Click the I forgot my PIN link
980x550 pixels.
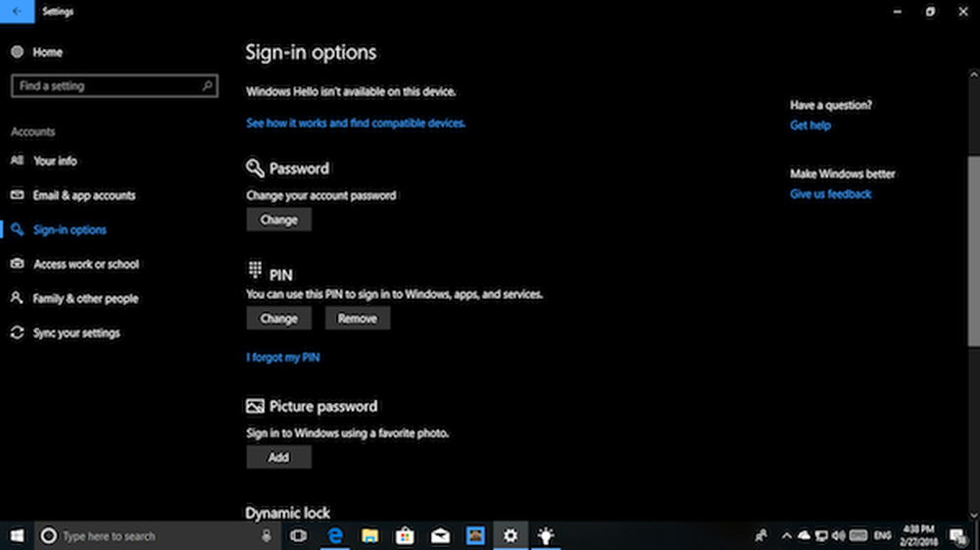click(282, 358)
